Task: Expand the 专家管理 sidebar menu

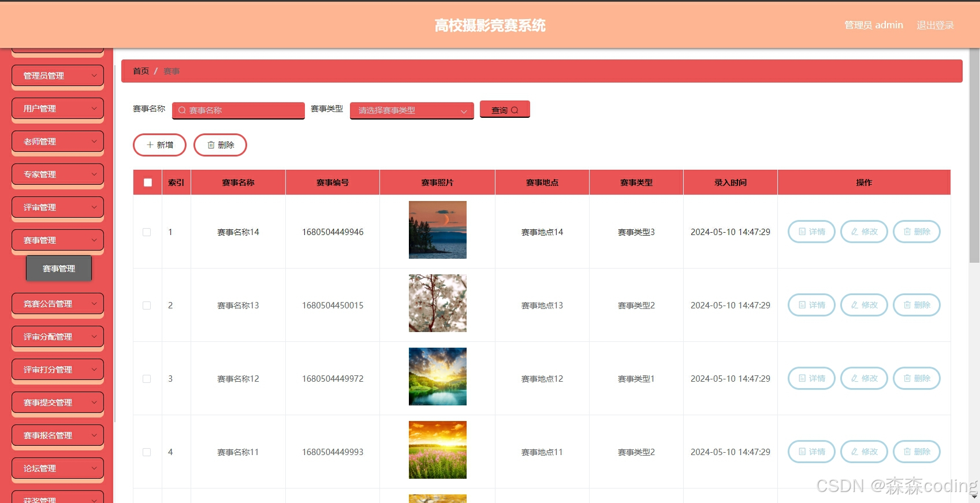Action: coord(58,174)
